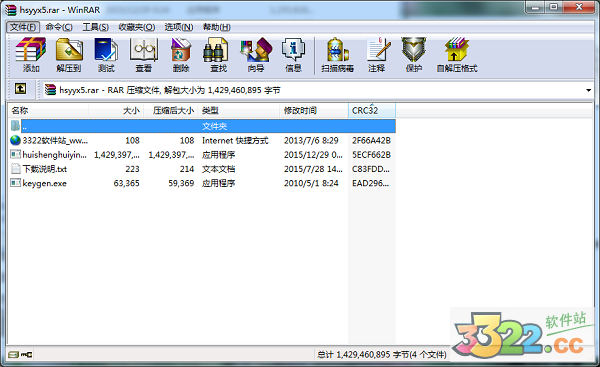Viewport: 600px width, 367px height.
Task: Click the parent folder icon in the ".." row
Action: pos(15,126)
